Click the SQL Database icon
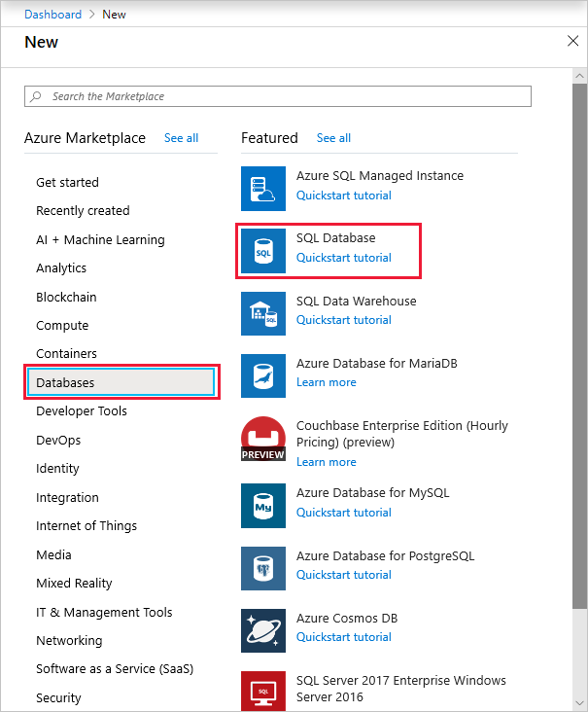The image size is (588, 712). pos(263,251)
